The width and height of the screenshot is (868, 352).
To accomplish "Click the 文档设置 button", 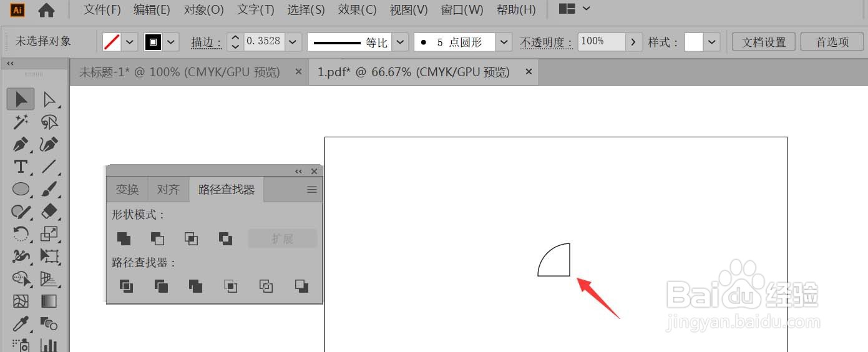I will (764, 42).
